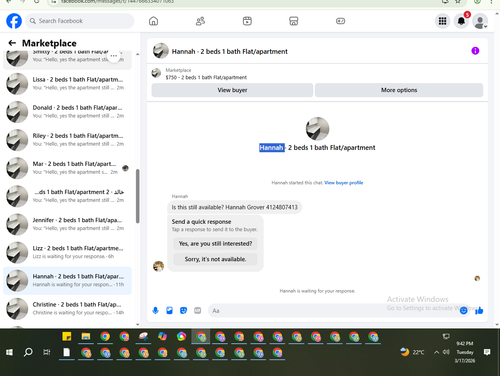This screenshot has height=376, width=500.
Task: Click the $750 listing thumbnail under Marketplace
Action: pyautogui.click(x=156, y=73)
